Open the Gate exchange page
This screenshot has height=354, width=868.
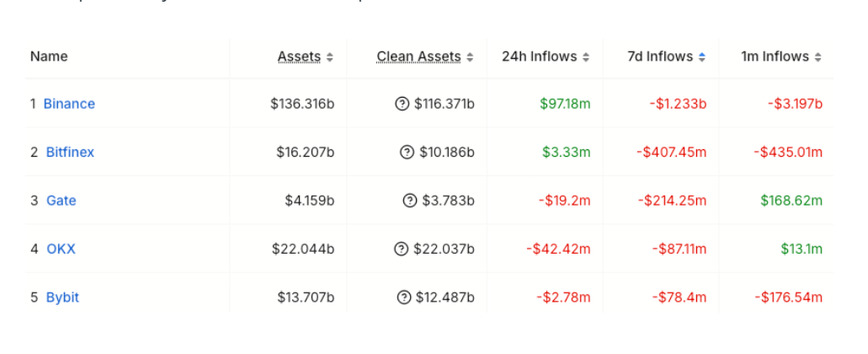61,201
